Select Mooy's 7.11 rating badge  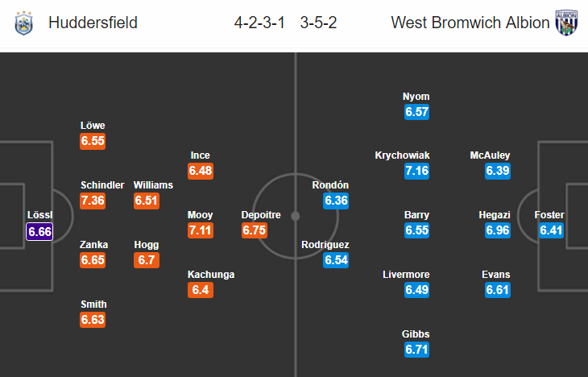coord(201,230)
